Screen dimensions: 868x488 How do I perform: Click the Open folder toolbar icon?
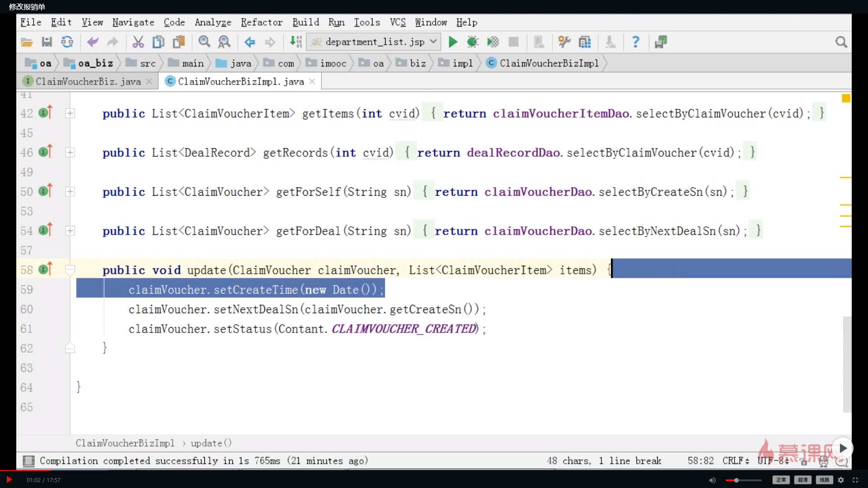[x=27, y=42]
